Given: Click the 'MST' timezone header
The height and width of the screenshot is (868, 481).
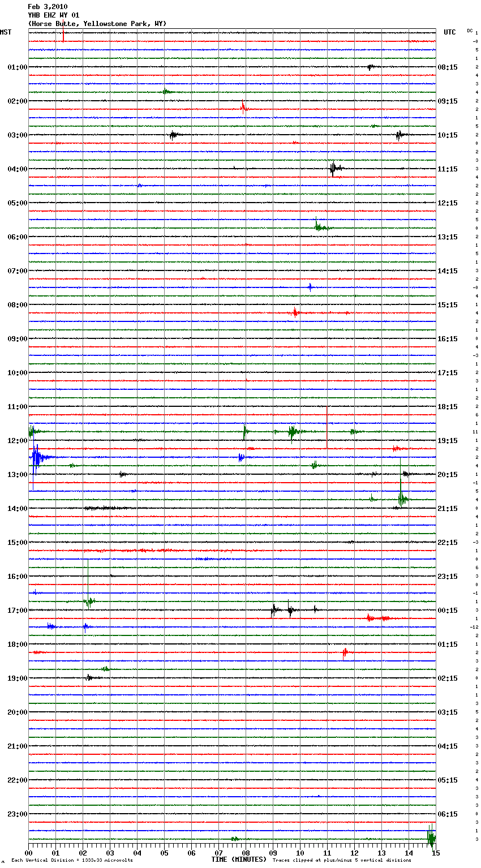Looking at the screenshot, I should pyautogui.click(x=6, y=32).
